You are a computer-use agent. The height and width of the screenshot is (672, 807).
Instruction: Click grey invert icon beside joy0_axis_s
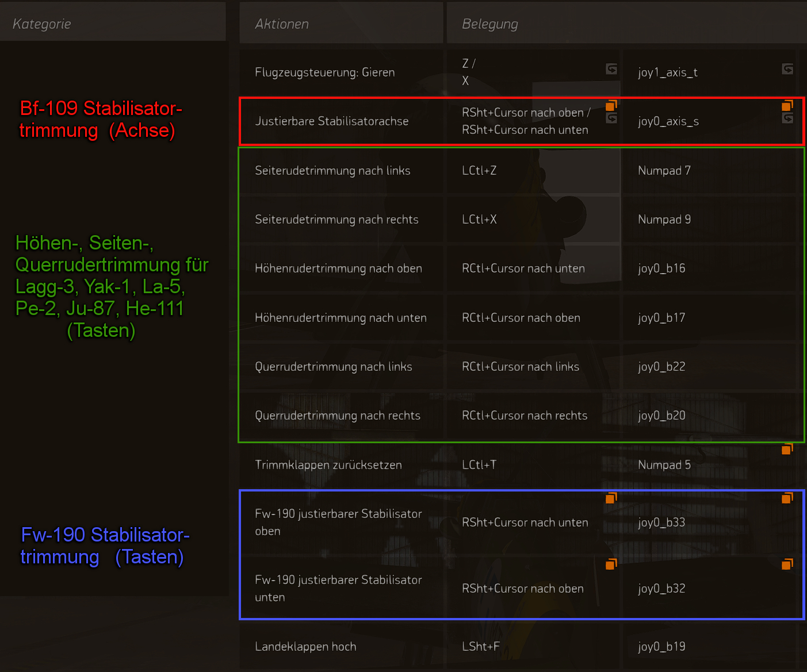coord(787,118)
